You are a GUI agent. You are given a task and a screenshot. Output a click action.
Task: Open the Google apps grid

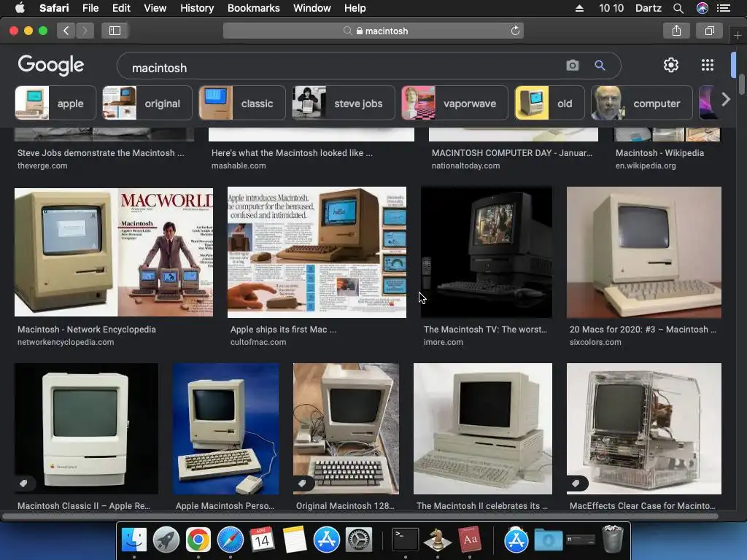[708, 65]
